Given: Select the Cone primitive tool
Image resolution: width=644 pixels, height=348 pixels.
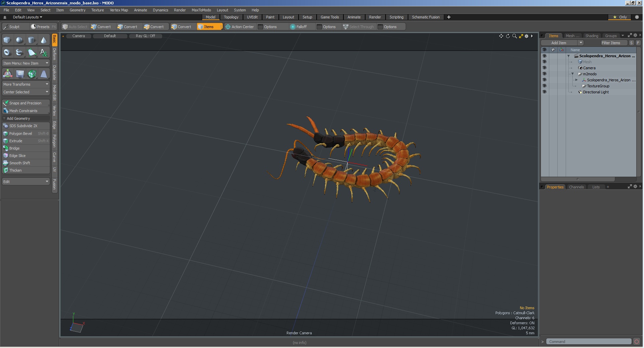Looking at the screenshot, I should click(x=44, y=40).
